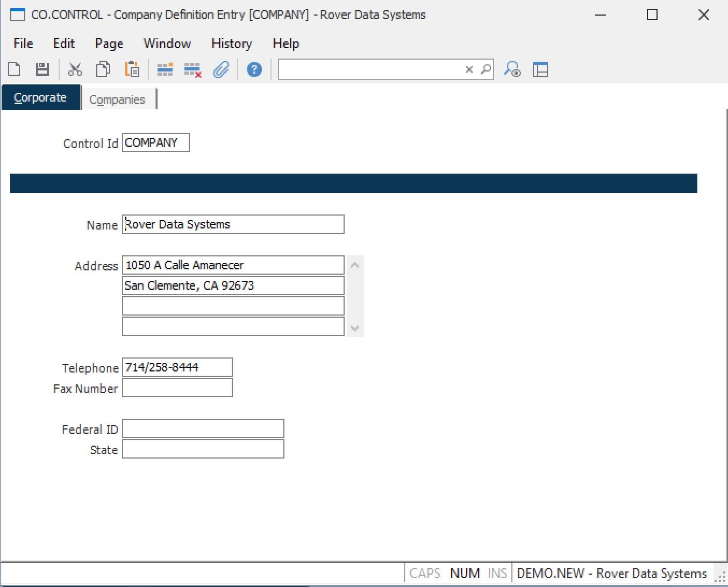Click the New record icon
Viewport: 728px width, 587px height.
[15, 69]
